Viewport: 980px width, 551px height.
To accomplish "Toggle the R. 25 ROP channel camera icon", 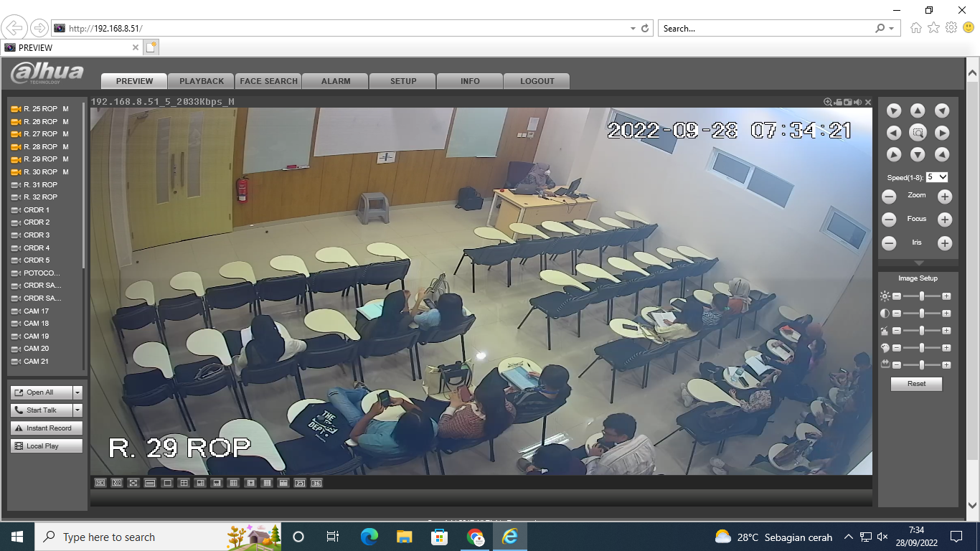I will pyautogui.click(x=16, y=109).
